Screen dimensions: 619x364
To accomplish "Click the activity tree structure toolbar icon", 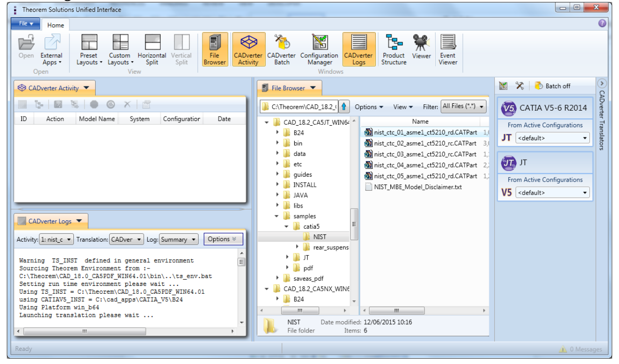I will [x=39, y=104].
